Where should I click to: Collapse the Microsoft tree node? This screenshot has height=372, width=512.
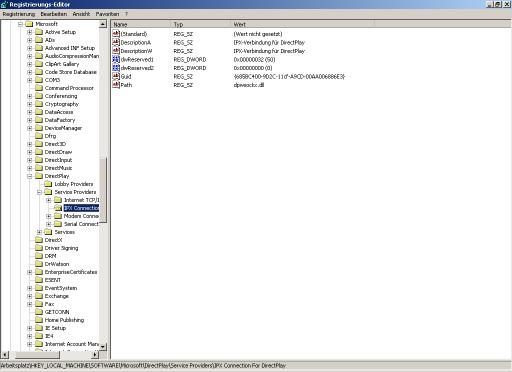coord(20,24)
